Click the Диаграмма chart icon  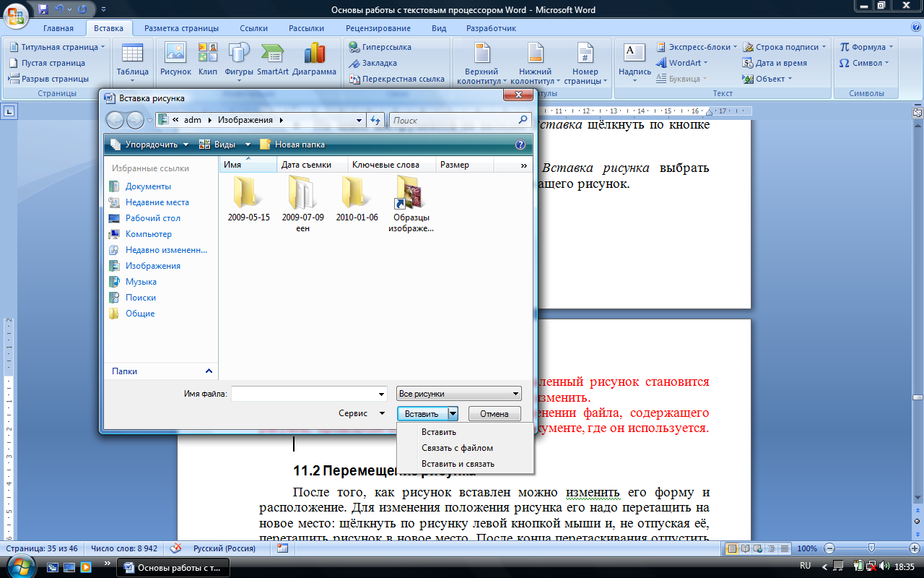point(315,59)
